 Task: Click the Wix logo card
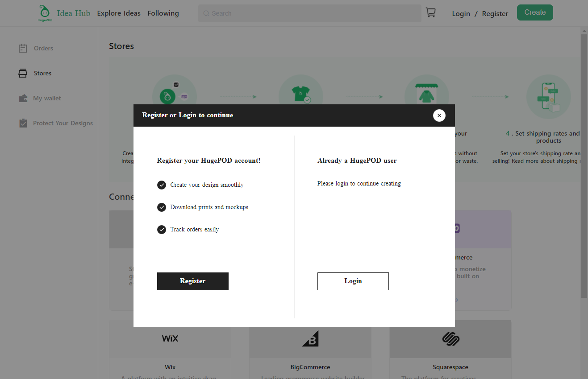click(170, 339)
